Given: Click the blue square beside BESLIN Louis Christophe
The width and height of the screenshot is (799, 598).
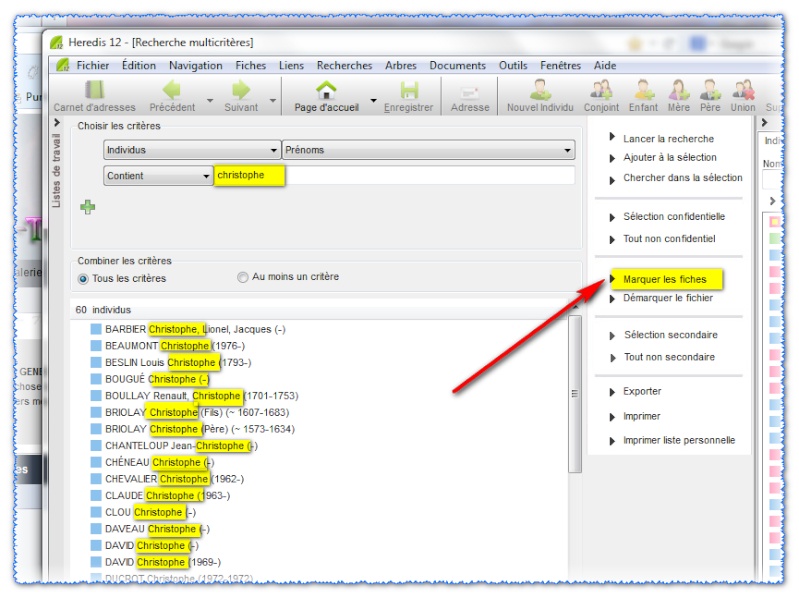Looking at the screenshot, I should click(x=96, y=362).
